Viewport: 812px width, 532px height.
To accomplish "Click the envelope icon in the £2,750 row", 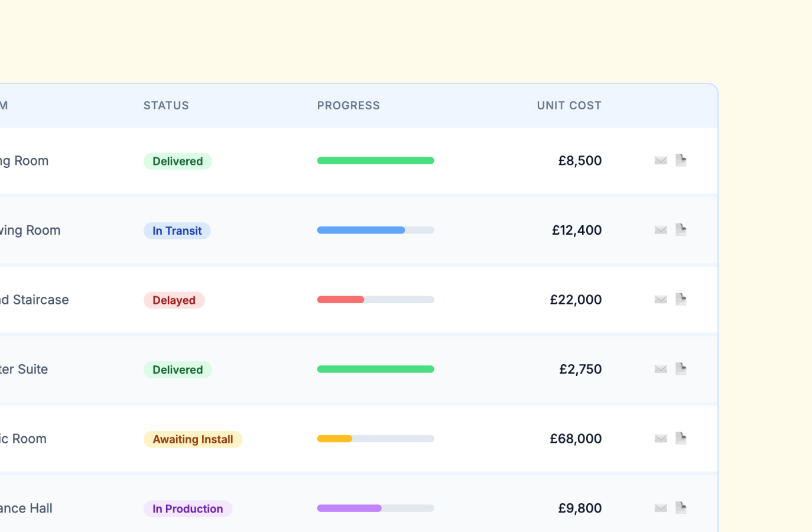I will point(661,369).
